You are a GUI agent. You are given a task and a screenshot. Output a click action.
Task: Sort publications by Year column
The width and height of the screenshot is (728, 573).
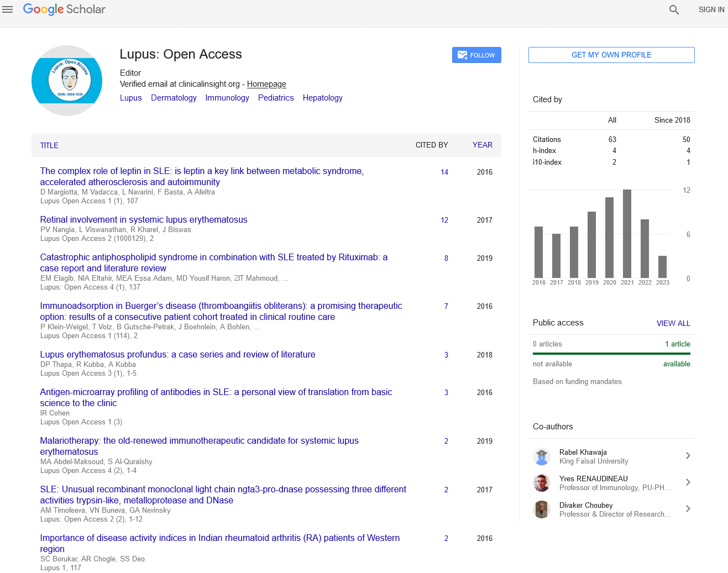(482, 145)
